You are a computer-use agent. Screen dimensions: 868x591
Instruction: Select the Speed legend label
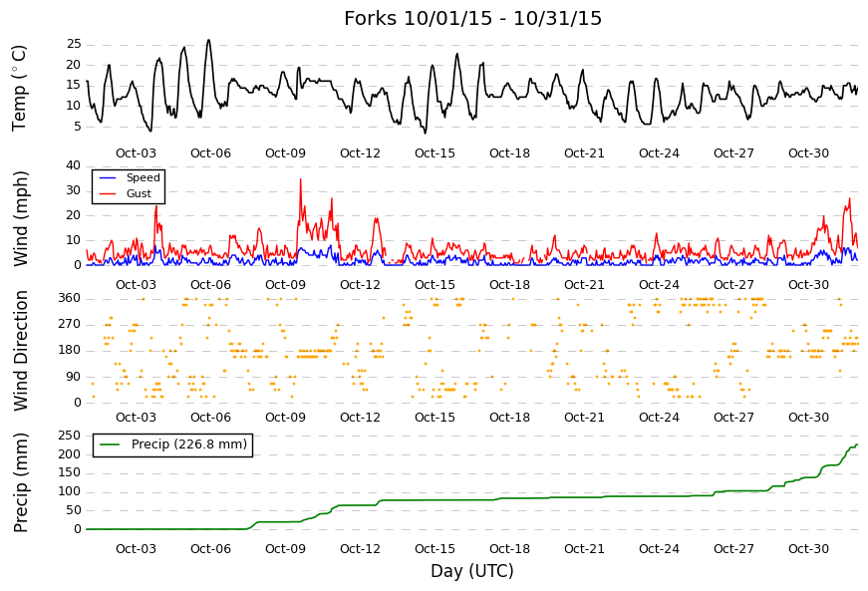[x=143, y=177]
